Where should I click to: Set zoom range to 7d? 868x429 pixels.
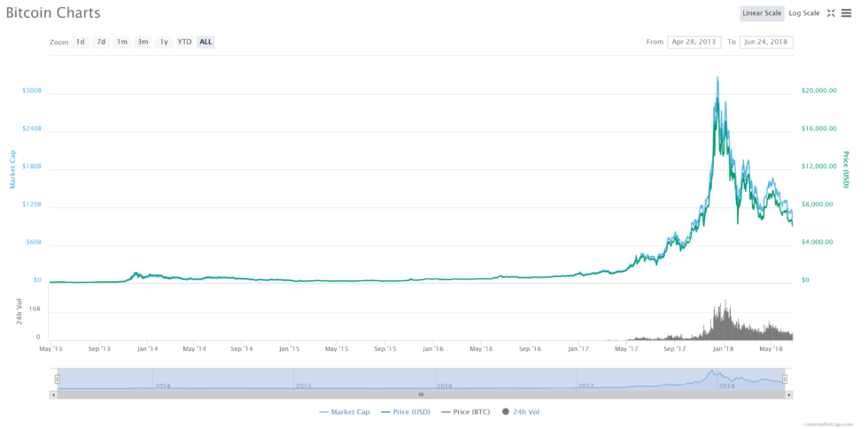pyautogui.click(x=101, y=42)
